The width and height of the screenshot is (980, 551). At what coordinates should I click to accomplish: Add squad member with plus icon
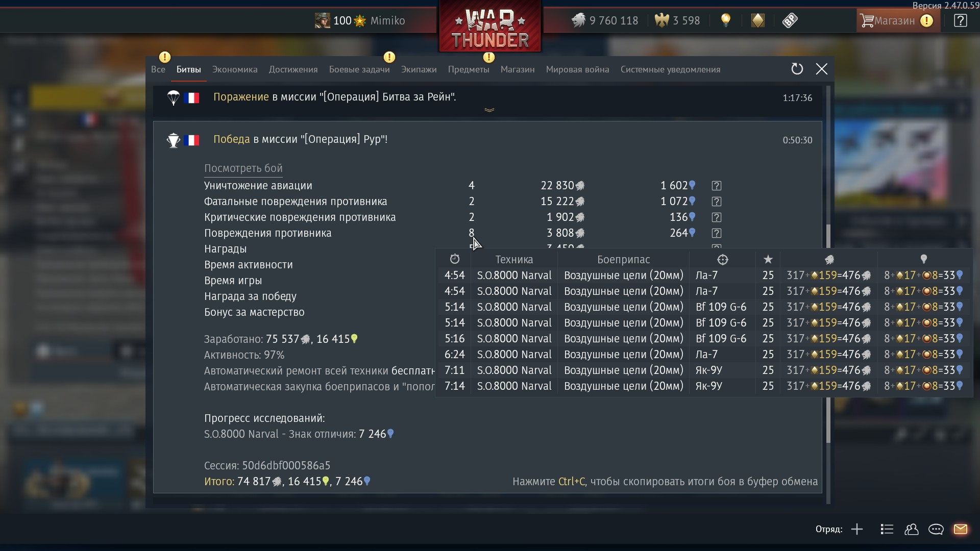[x=857, y=529]
